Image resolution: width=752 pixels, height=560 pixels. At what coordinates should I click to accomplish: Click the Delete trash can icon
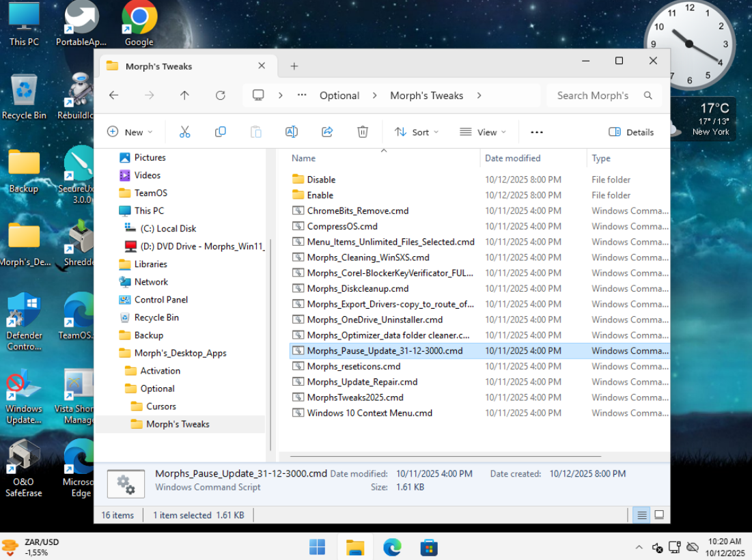coord(363,132)
